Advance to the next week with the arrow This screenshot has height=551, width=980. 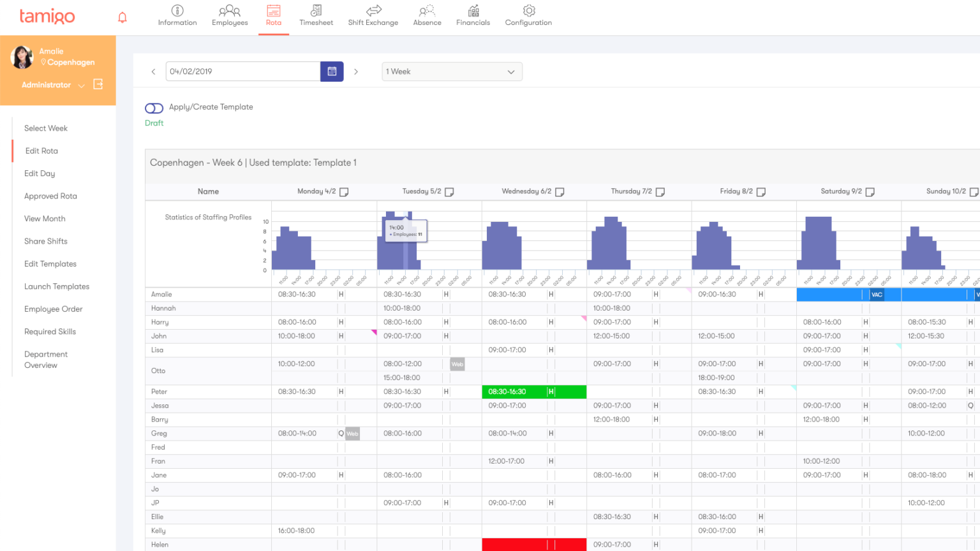point(356,71)
